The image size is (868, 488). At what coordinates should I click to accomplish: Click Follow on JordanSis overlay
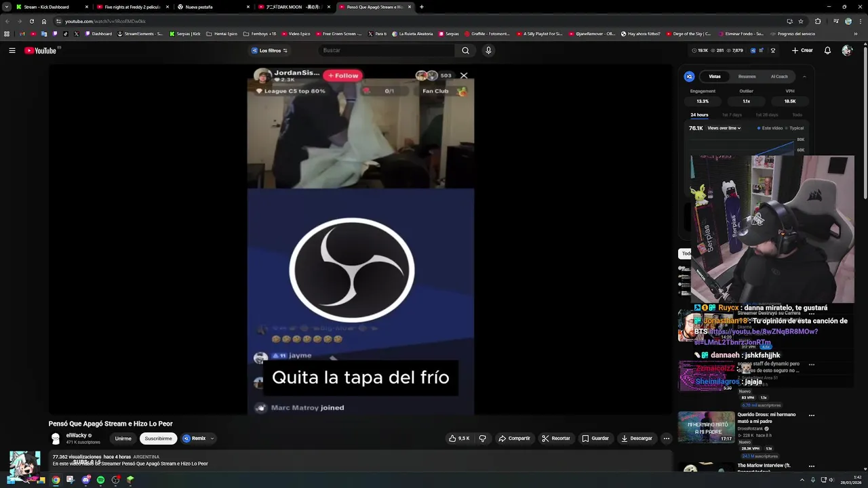coord(343,75)
